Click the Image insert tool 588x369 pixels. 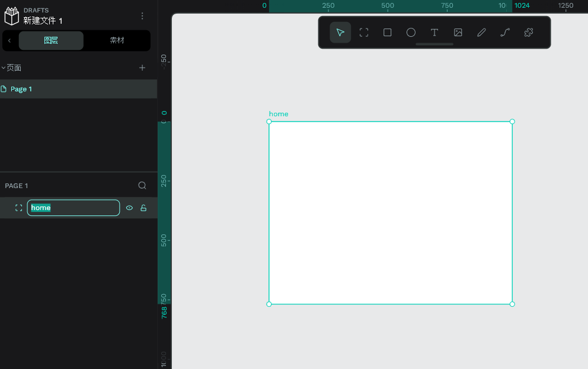coord(458,32)
